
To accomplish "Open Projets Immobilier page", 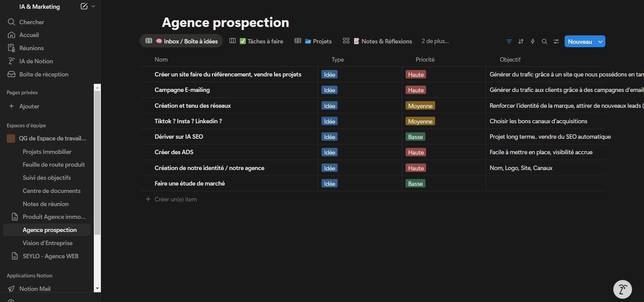I will (47, 152).
